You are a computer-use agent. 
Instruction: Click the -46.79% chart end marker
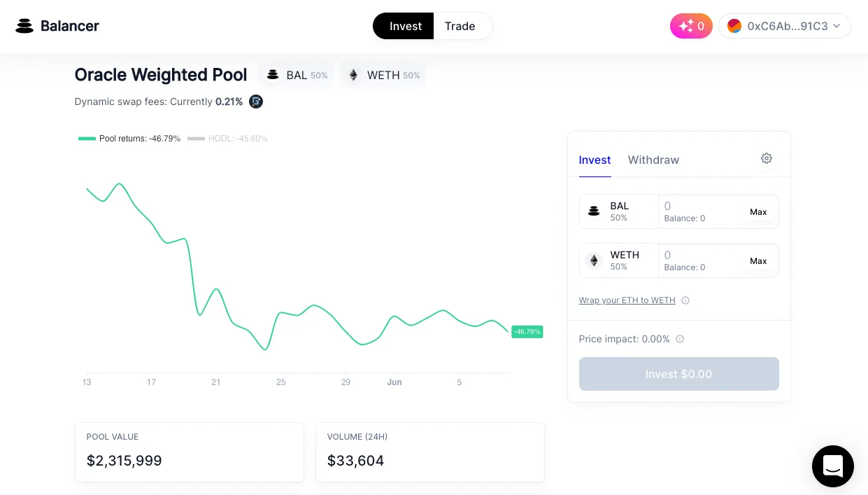point(527,331)
